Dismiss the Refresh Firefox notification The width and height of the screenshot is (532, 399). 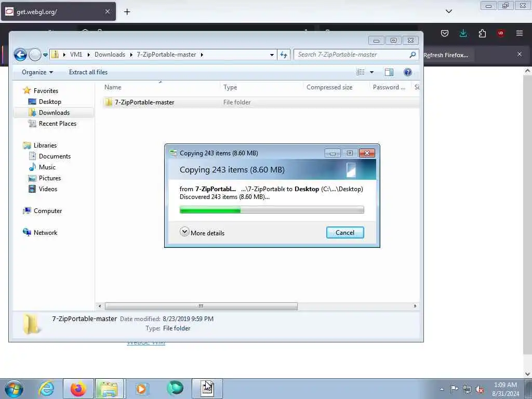tap(520, 54)
